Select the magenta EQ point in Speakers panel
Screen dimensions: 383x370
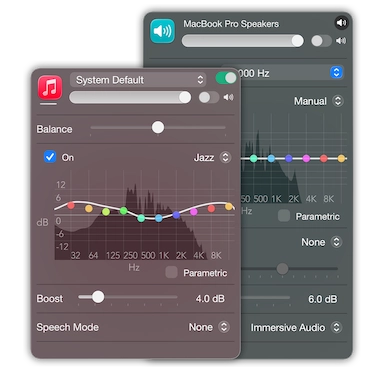click(306, 158)
